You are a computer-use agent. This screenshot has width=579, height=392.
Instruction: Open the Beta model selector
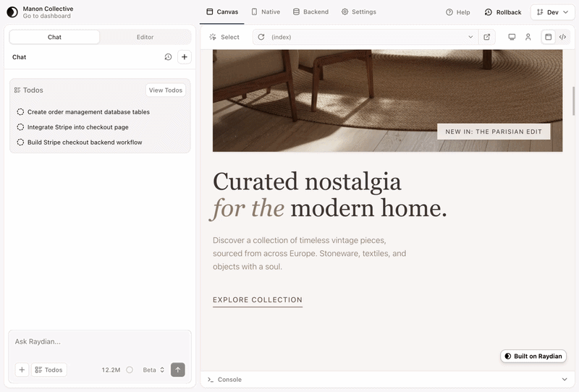coord(153,370)
